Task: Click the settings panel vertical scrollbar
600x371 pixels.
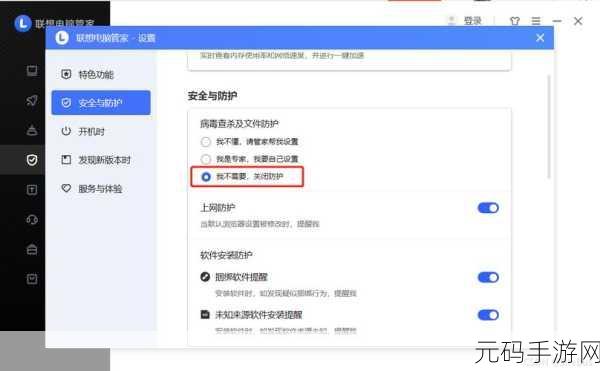Action: [x=549, y=126]
